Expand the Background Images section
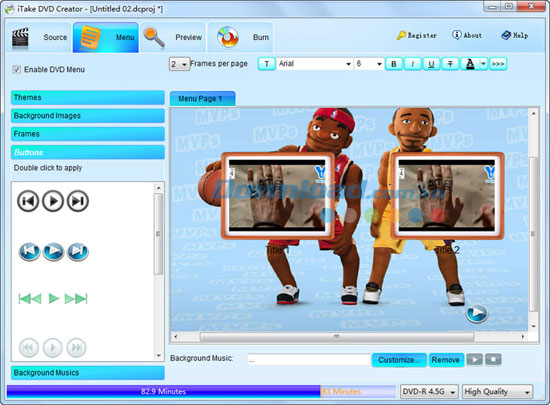 (88, 116)
